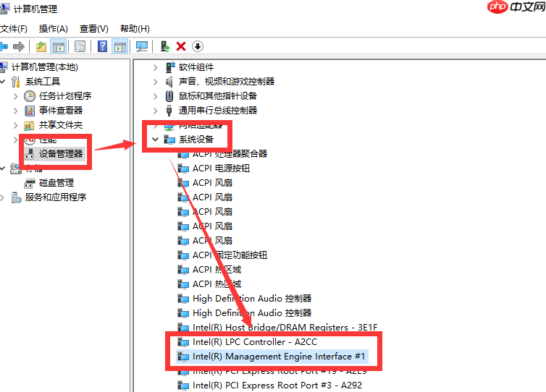Open the 帮助(H) menu
Image resolution: width=546 pixels, height=392 pixels.
(x=135, y=28)
